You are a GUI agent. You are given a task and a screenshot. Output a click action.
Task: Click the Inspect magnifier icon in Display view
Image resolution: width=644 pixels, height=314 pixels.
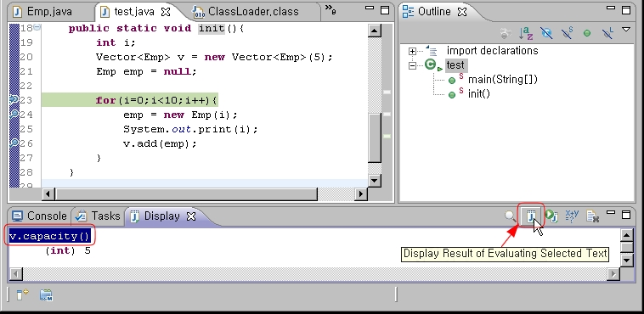[x=510, y=216]
